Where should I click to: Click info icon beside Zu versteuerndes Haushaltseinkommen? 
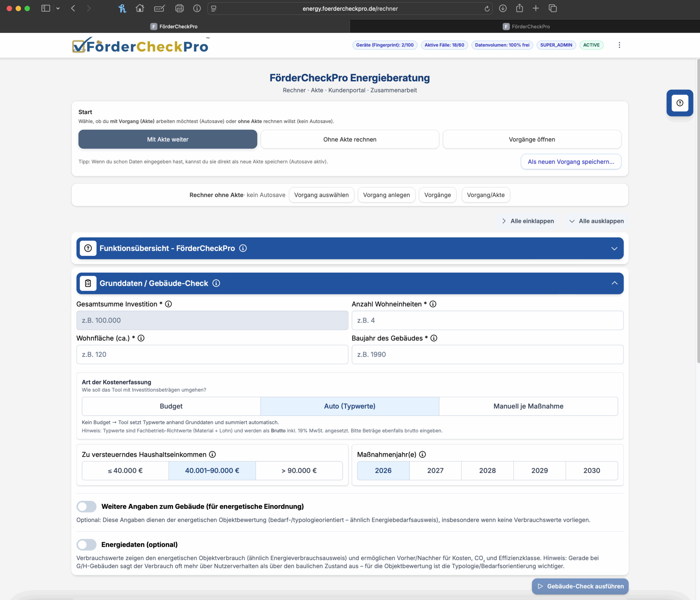(x=212, y=454)
